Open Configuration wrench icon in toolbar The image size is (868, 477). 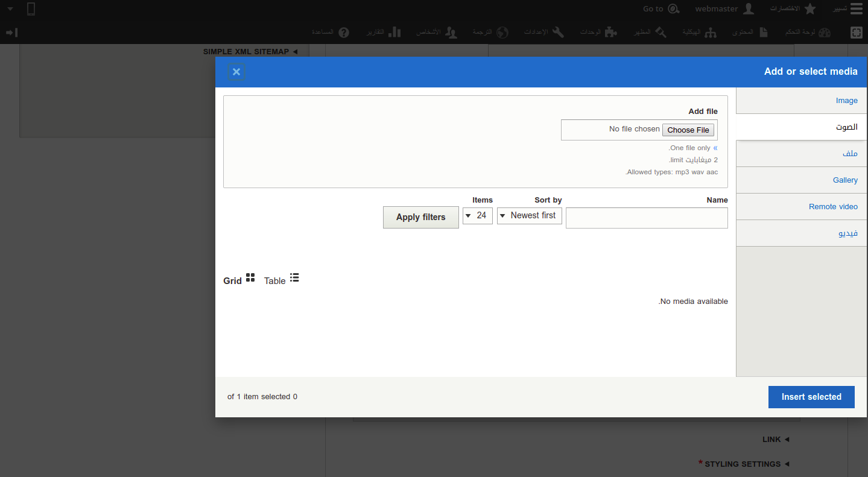(558, 33)
